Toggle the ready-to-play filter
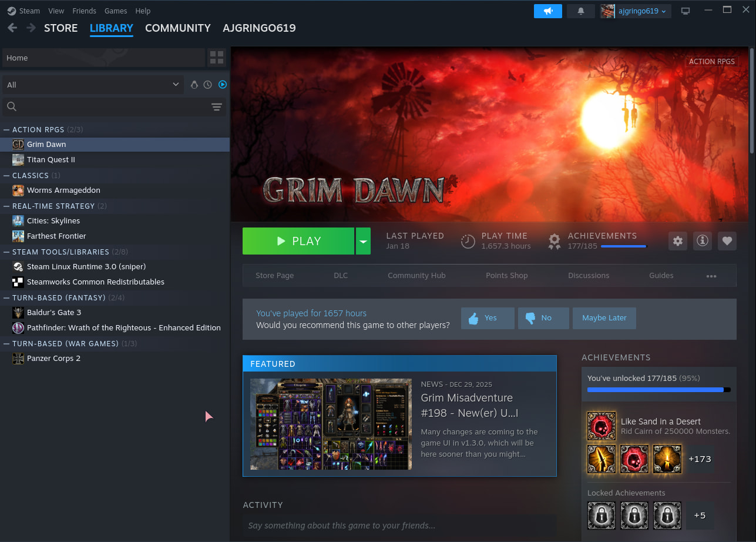 coord(223,85)
